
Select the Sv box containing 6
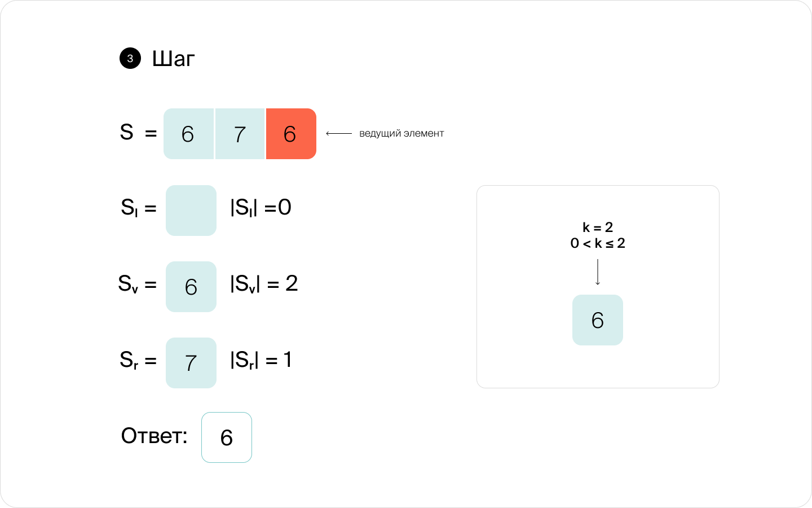pyautogui.click(x=191, y=287)
